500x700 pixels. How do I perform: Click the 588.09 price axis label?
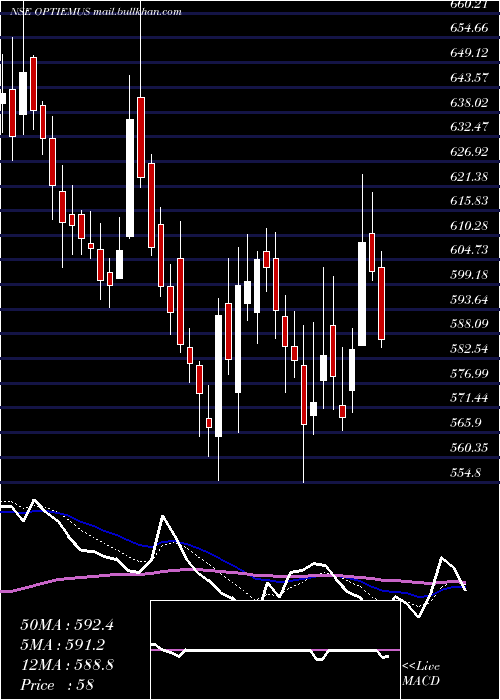469,325
